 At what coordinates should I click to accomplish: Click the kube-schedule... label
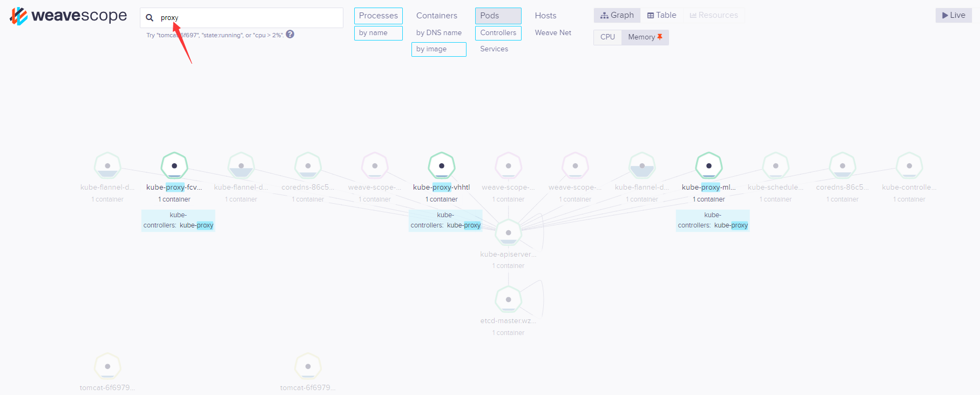775,187
